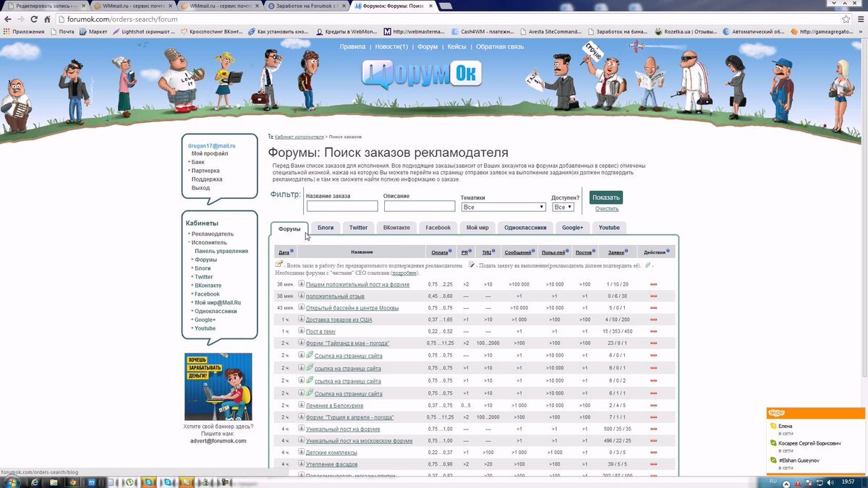This screenshot has height=488, width=868.
Task: Click the Windows Start button
Action: coord(12,481)
